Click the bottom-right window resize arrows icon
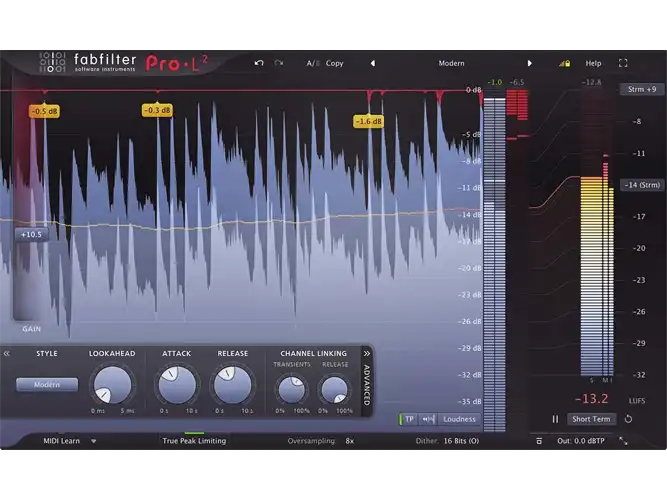Image resolution: width=667 pixels, height=500 pixels. 623,441
